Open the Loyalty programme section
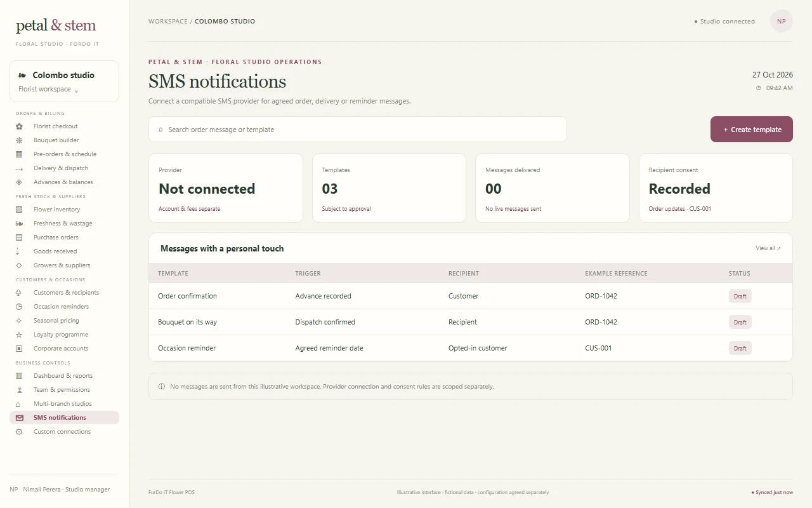Screen dimensions: 812x508 point(64,335)
